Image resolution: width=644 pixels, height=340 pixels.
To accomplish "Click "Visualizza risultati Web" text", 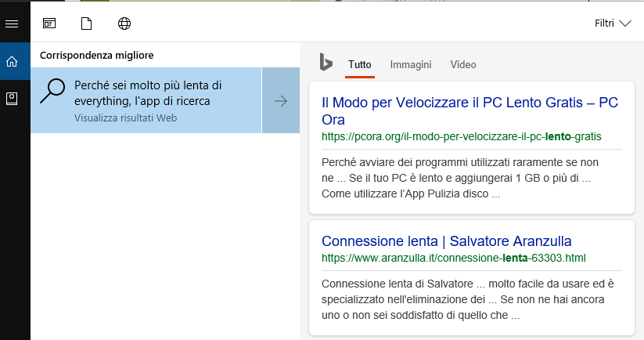I will [x=125, y=118].
